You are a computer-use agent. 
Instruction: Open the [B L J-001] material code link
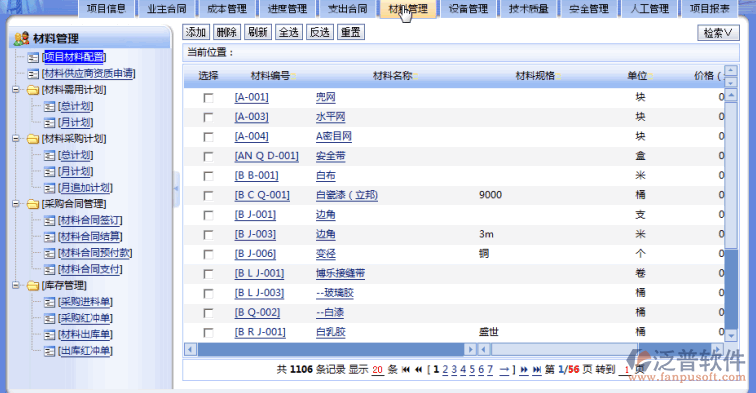coord(259,274)
